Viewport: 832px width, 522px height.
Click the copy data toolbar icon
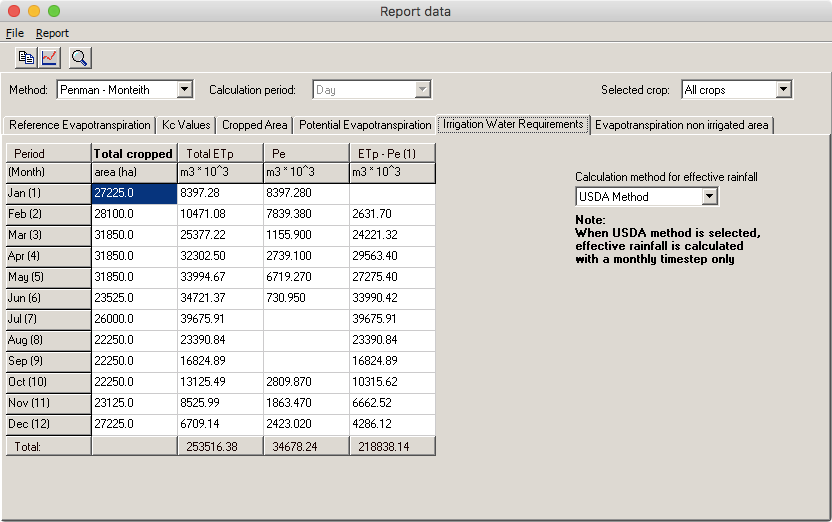tap(26, 57)
